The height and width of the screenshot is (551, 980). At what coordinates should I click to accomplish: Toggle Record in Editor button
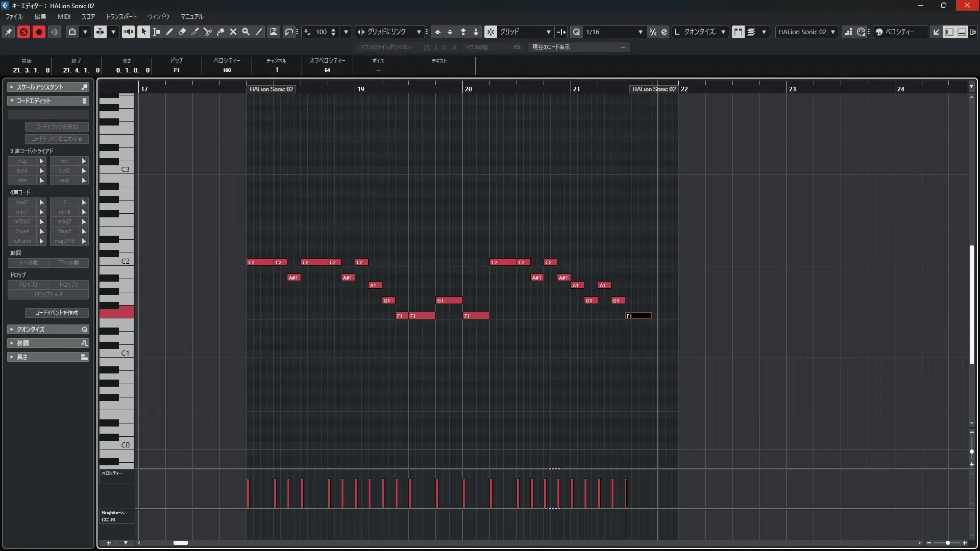39,32
